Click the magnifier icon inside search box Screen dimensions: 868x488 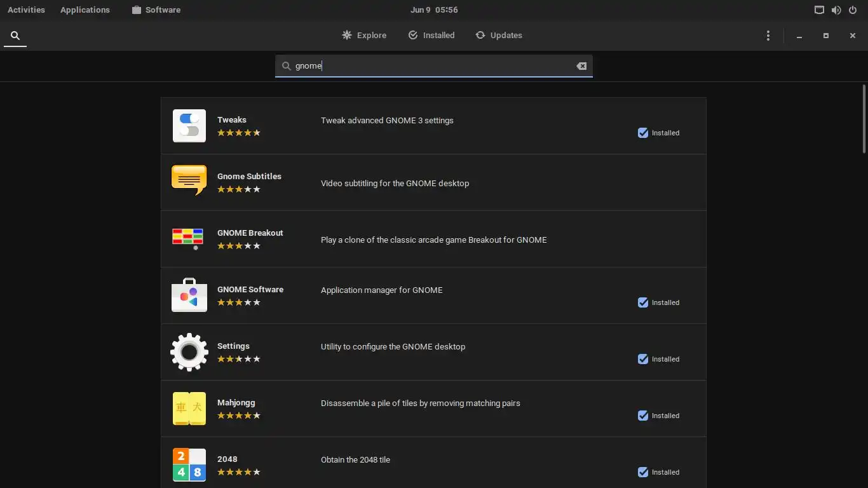[286, 66]
